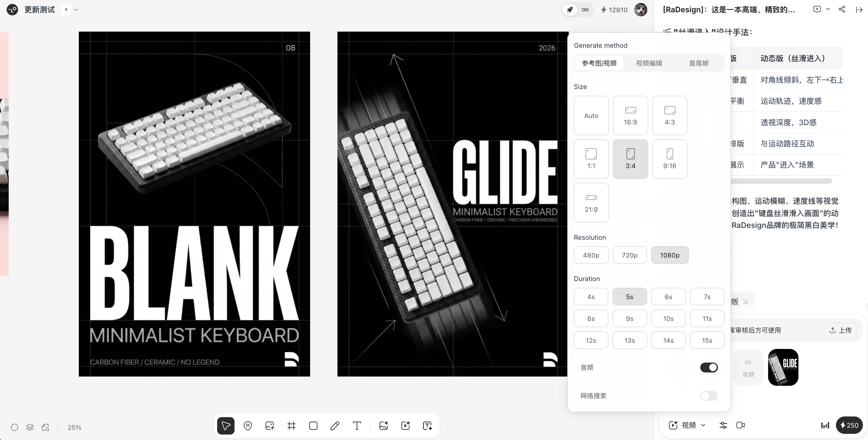This screenshot has height=440, width=868.
Task: Click the image upload tool icon
Action: pos(270,426)
